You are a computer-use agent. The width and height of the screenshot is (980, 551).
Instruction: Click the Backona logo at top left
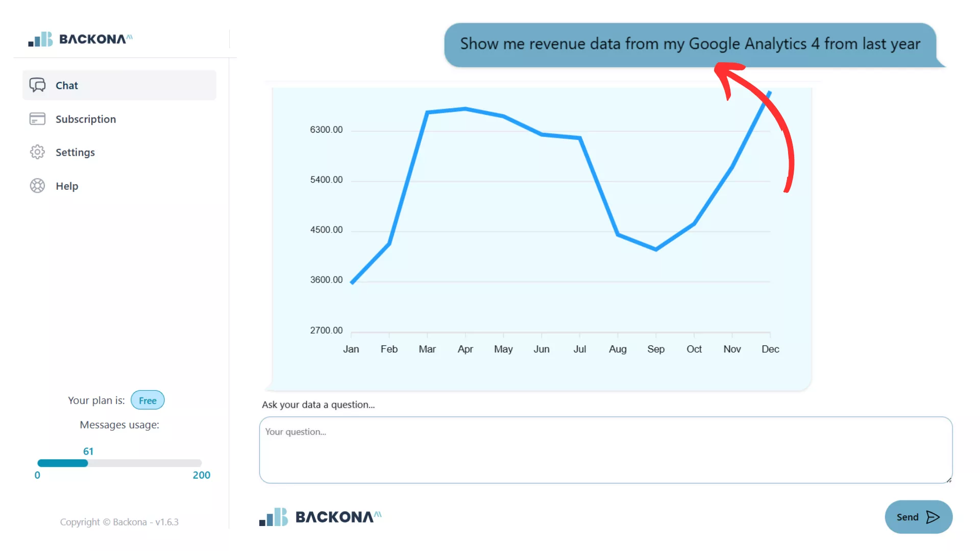click(81, 39)
